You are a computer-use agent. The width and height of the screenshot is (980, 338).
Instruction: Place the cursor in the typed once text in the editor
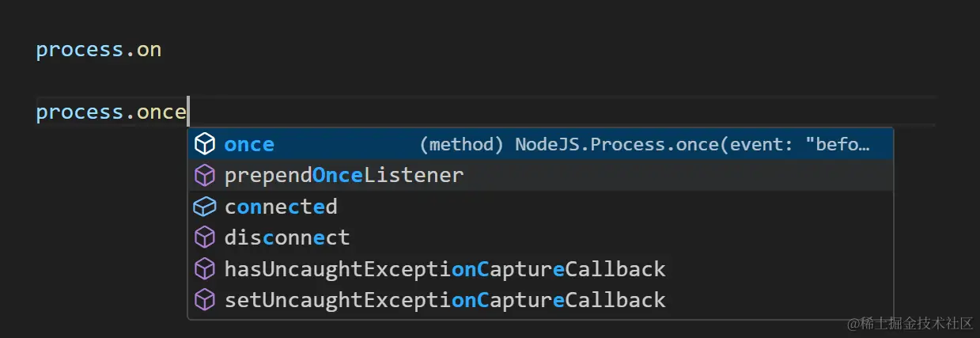tap(161, 112)
